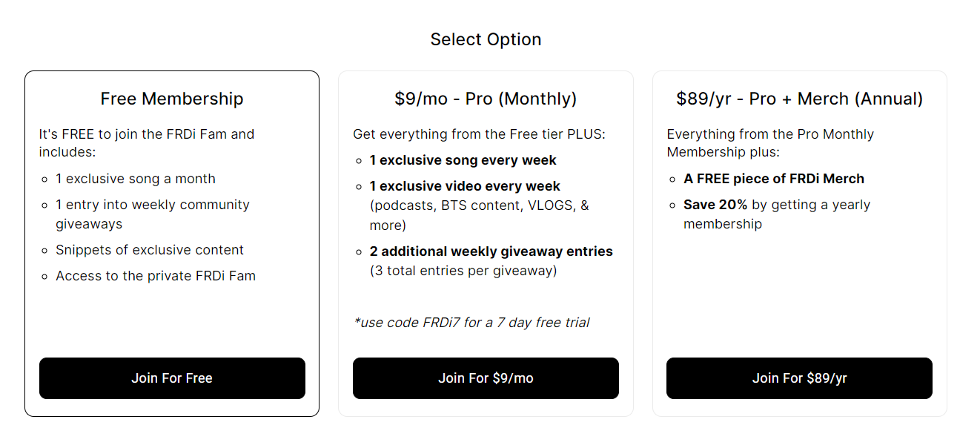Image resolution: width=980 pixels, height=428 pixels.
Task: Click "A FREE piece of FRDi Merch" bullet
Action: click(774, 179)
